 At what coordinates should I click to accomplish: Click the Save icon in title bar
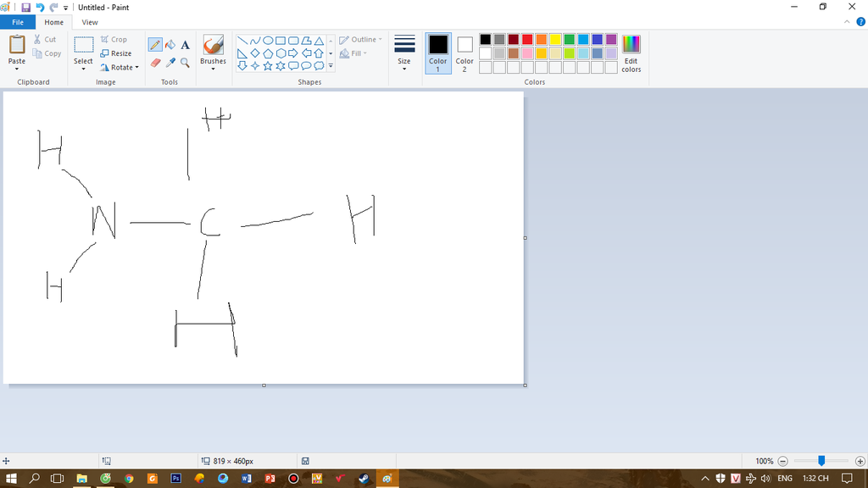click(x=25, y=8)
